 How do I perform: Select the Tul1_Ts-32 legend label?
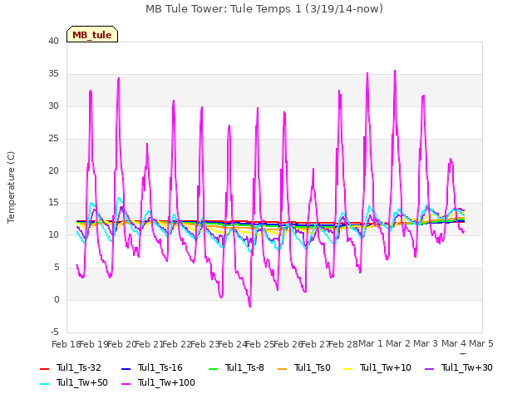tap(79, 367)
